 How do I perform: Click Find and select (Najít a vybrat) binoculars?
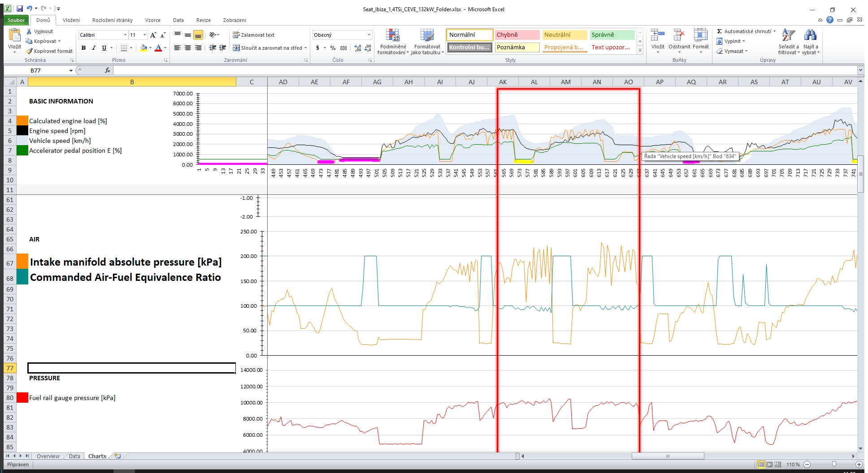click(x=810, y=35)
